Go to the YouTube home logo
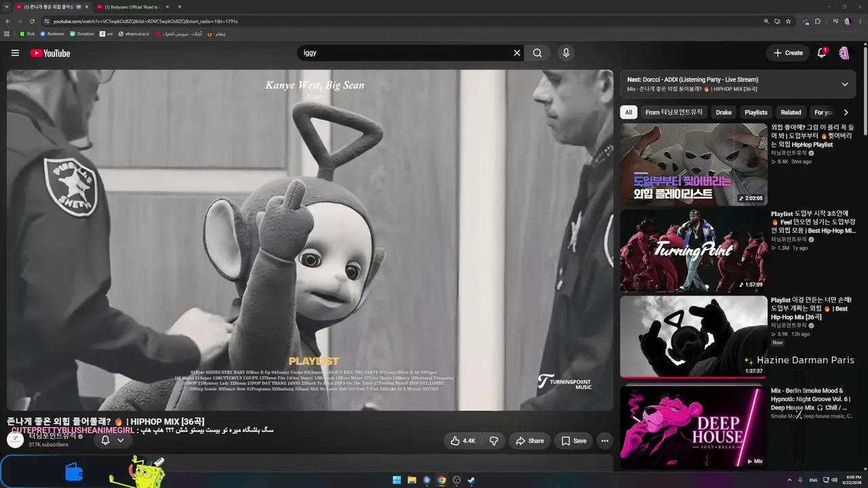 pos(50,53)
